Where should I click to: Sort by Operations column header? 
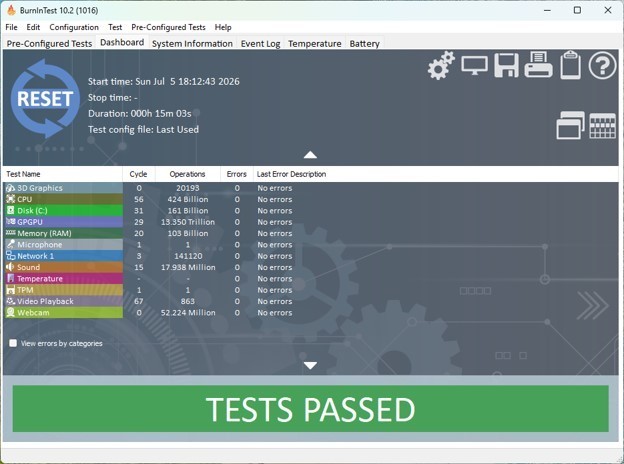[187, 174]
